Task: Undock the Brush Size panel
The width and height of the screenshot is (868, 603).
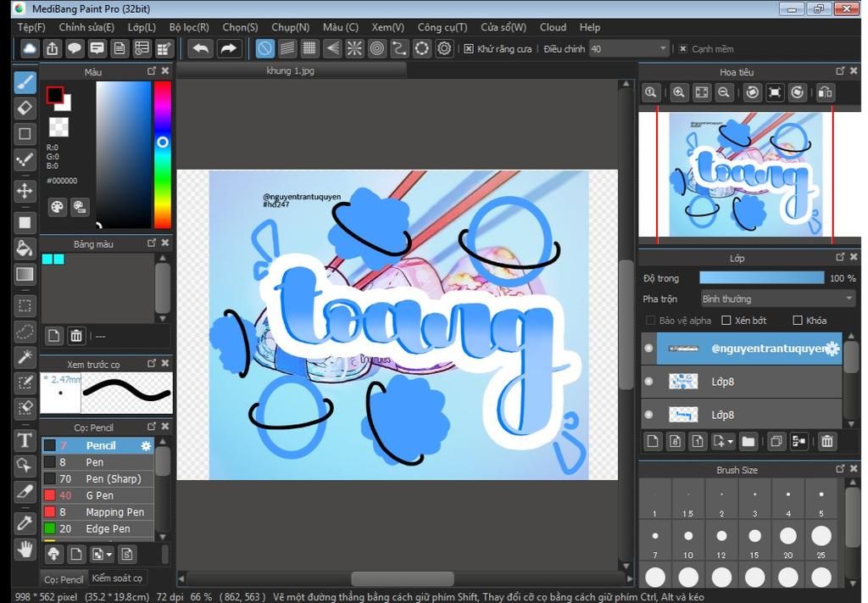Action: click(x=840, y=468)
